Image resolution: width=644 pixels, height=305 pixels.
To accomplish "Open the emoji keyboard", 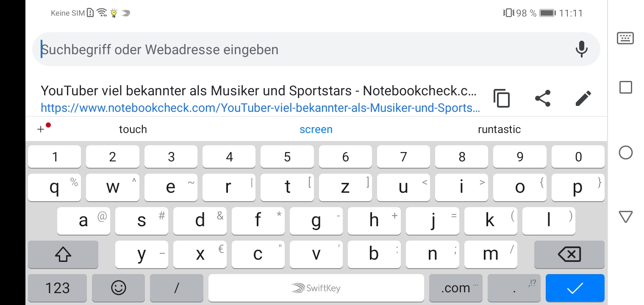I will coord(119,288).
